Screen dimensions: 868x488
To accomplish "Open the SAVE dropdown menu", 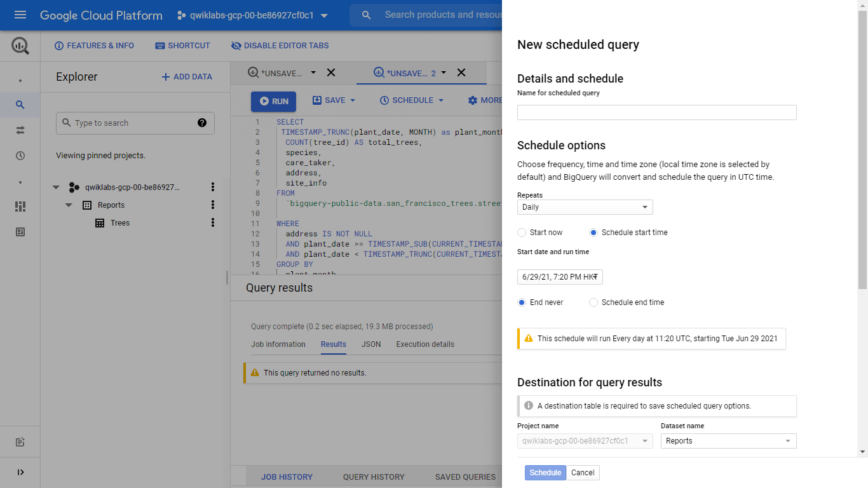I will click(334, 100).
